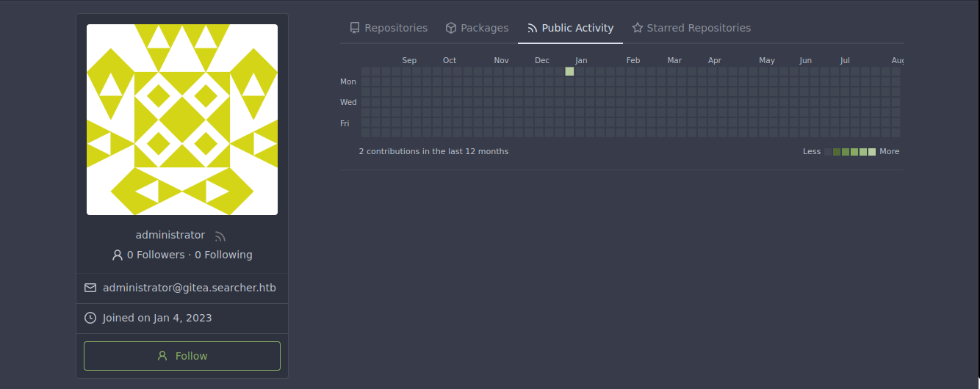The image size is (980, 389).
Task: Click the person icon beside 0 Followers
Action: 118,255
